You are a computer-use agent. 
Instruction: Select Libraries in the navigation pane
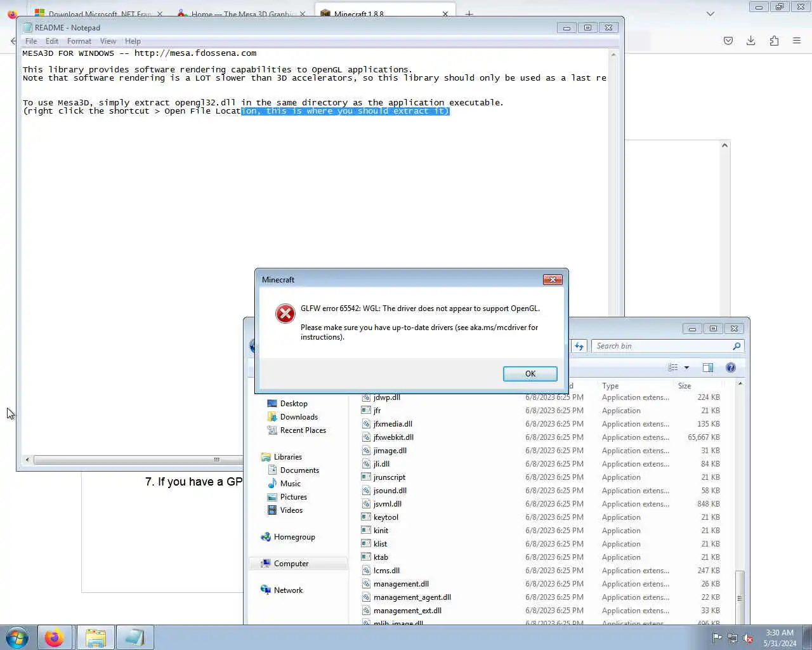tap(287, 457)
